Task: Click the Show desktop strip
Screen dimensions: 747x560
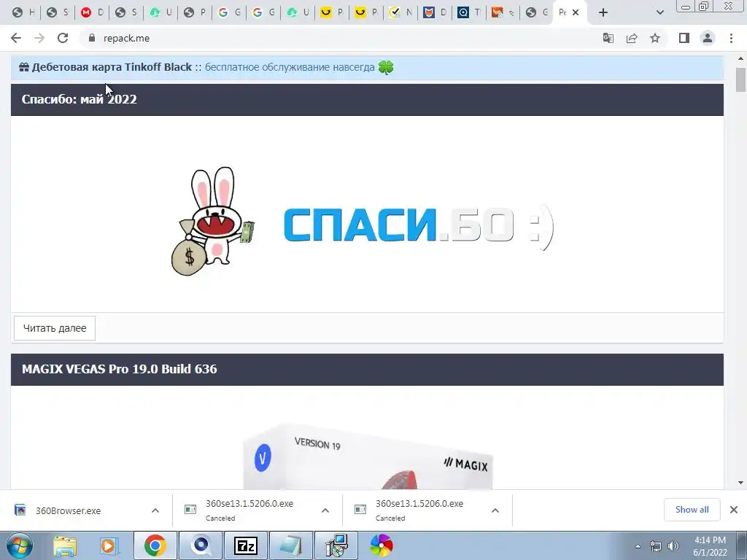Action: [742, 546]
